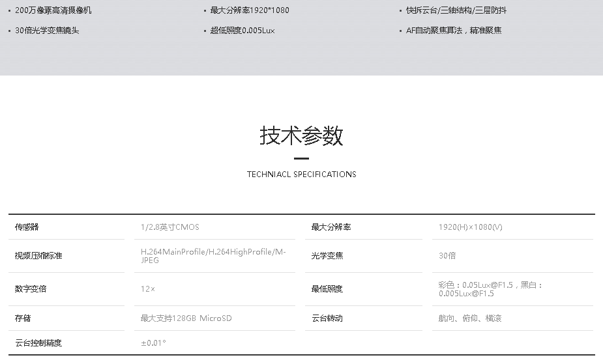
Task: Click the 快拆云台/三轴结构/三层防抖 bullet
Action: pos(456,10)
